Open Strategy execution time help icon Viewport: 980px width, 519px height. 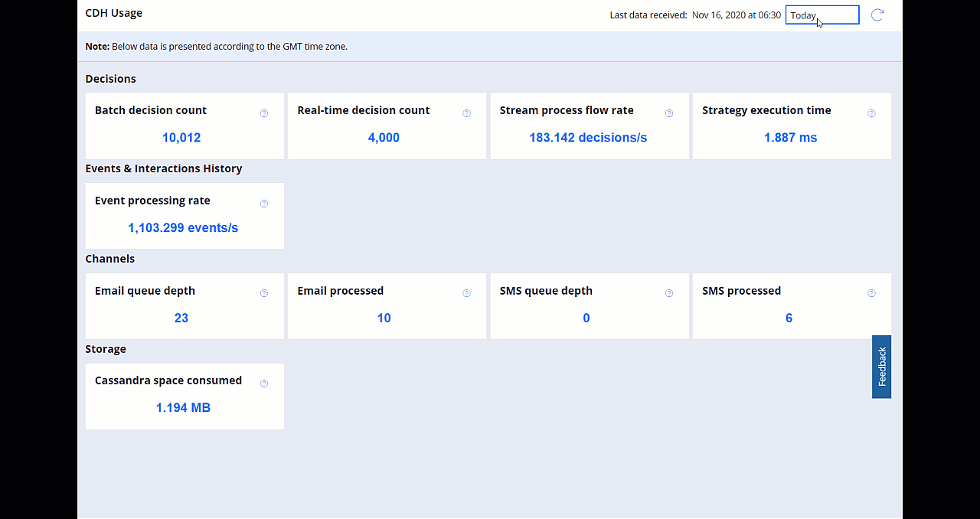tap(871, 113)
